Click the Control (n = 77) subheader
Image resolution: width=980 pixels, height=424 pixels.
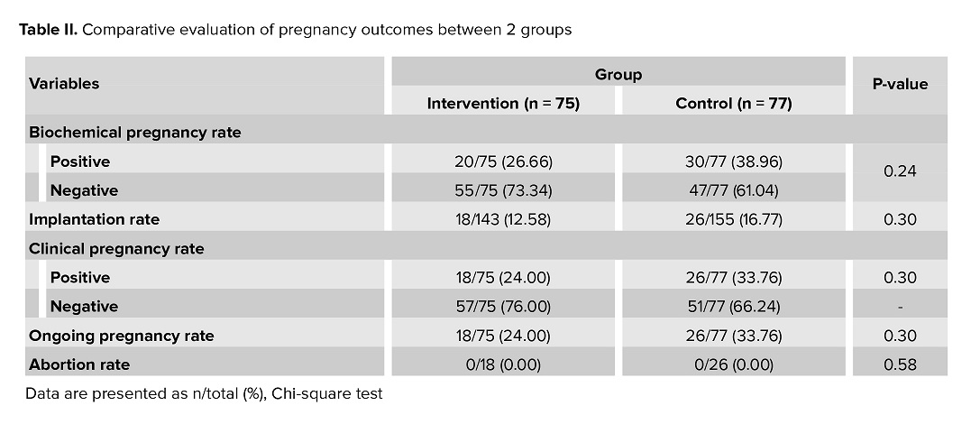click(733, 103)
